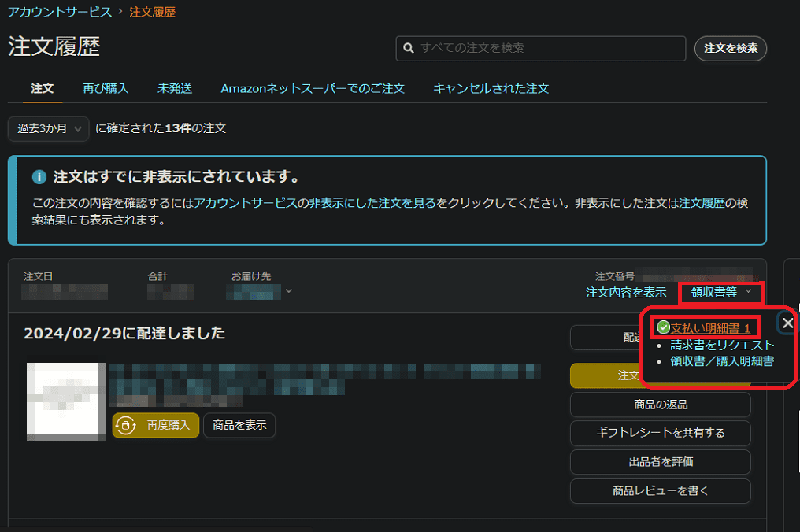
Task: Expand the お届け先 address chevron
Action: tap(289, 291)
